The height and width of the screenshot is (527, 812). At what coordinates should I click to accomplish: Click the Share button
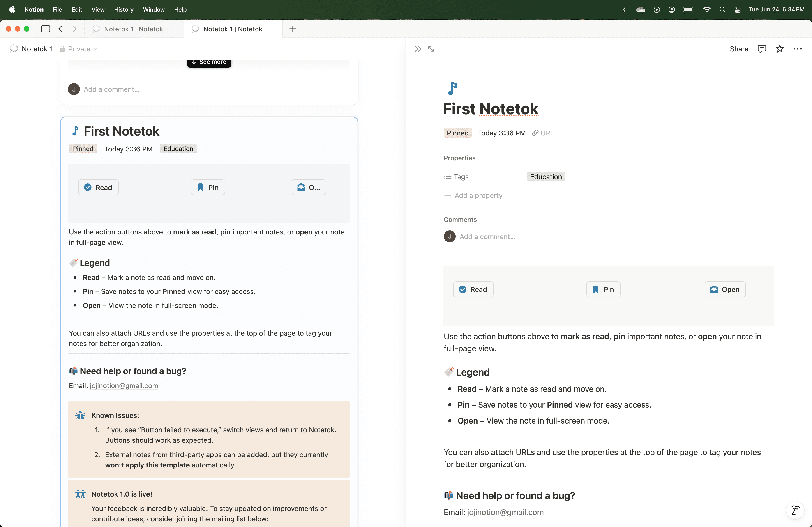click(739, 49)
